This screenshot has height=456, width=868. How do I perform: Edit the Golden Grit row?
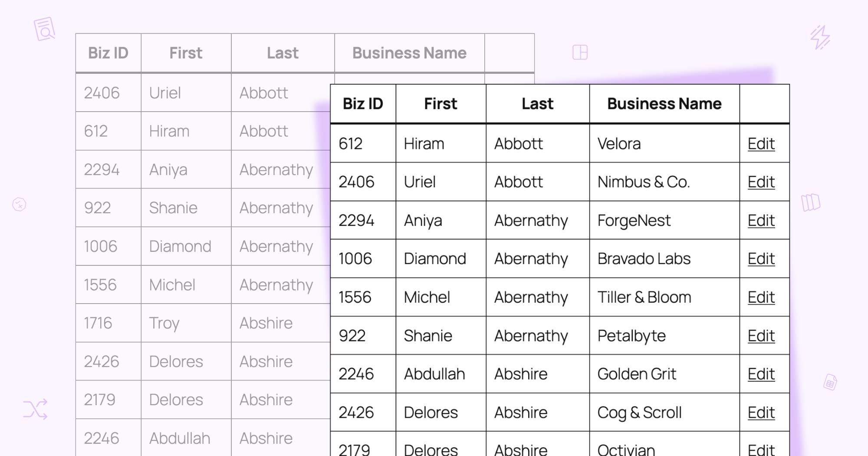coord(761,374)
